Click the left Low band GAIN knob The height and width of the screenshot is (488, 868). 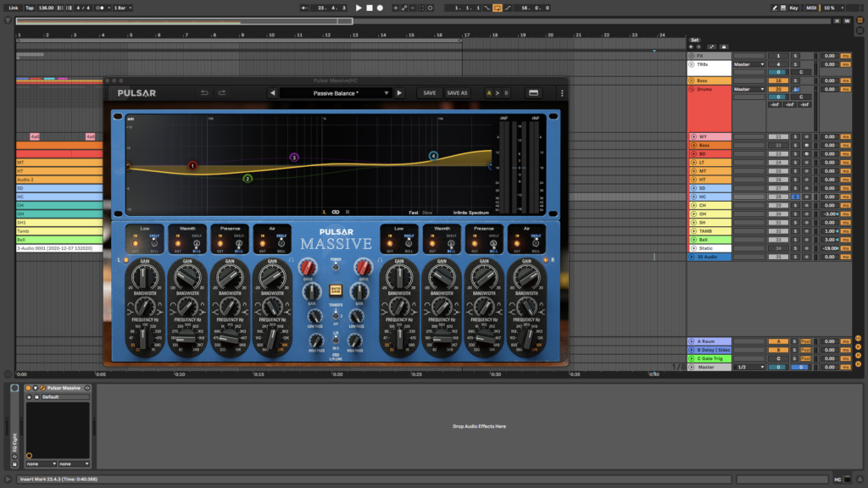pos(144,276)
